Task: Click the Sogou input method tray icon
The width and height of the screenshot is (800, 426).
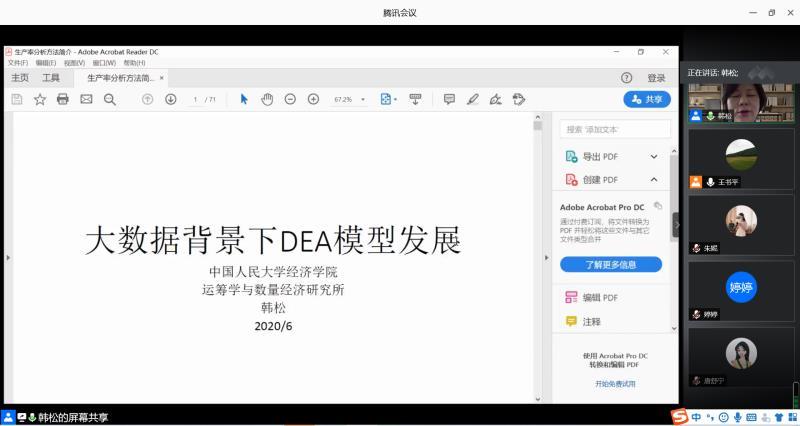Action: coord(680,416)
